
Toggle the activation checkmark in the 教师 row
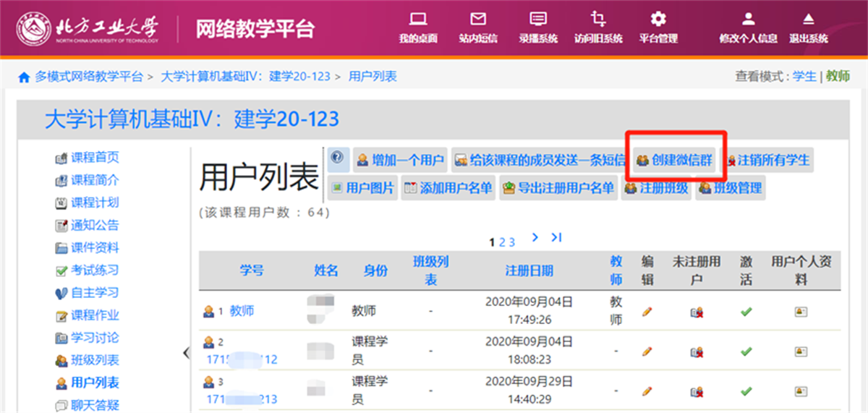click(x=746, y=312)
